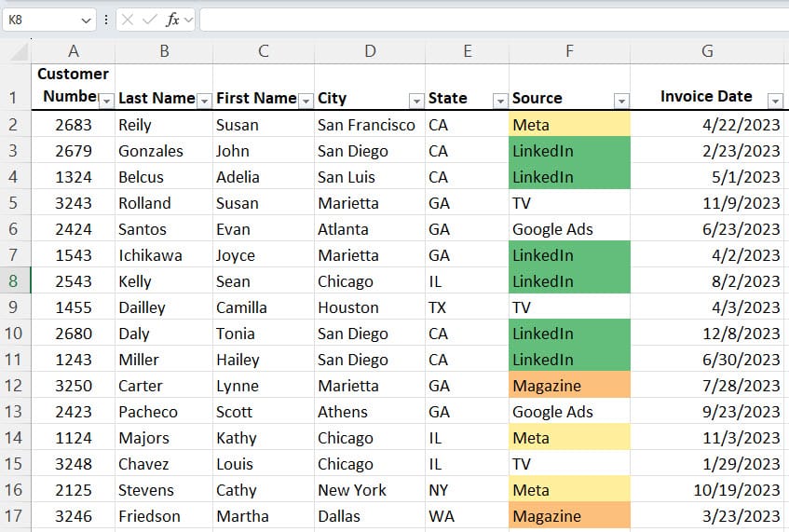The width and height of the screenshot is (789, 532).
Task: Select column A header
Action: pyautogui.click(x=74, y=51)
